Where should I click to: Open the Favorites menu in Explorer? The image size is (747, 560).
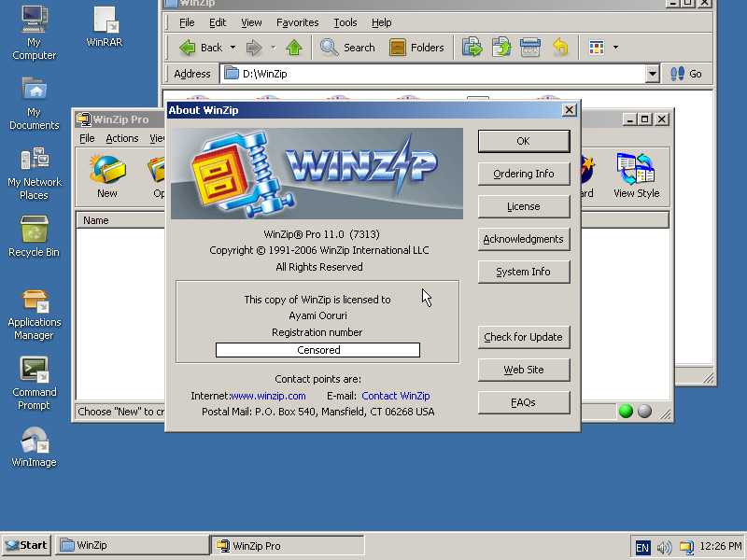click(297, 22)
